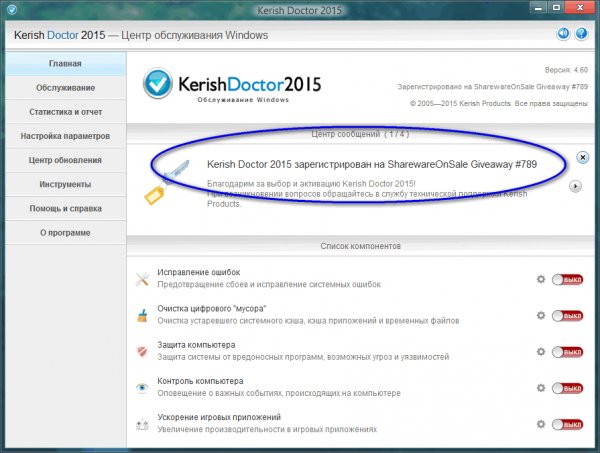Click the wrench icon for Исправление ошибок
Viewport: 600px width, 453px height.
142,279
